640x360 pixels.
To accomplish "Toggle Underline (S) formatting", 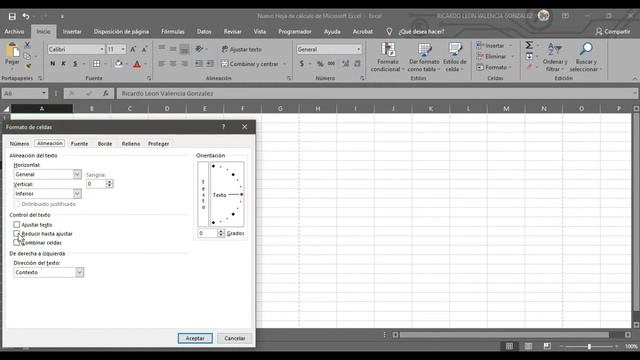I will [75, 64].
